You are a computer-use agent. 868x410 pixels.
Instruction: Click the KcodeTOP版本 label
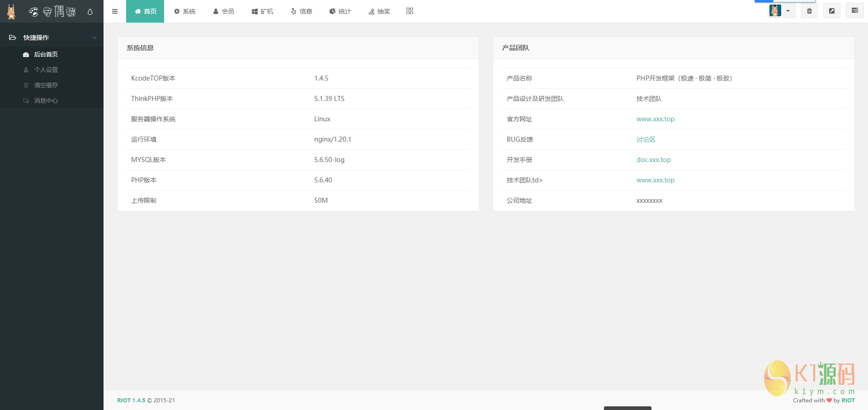pyautogui.click(x=153, y=78)
